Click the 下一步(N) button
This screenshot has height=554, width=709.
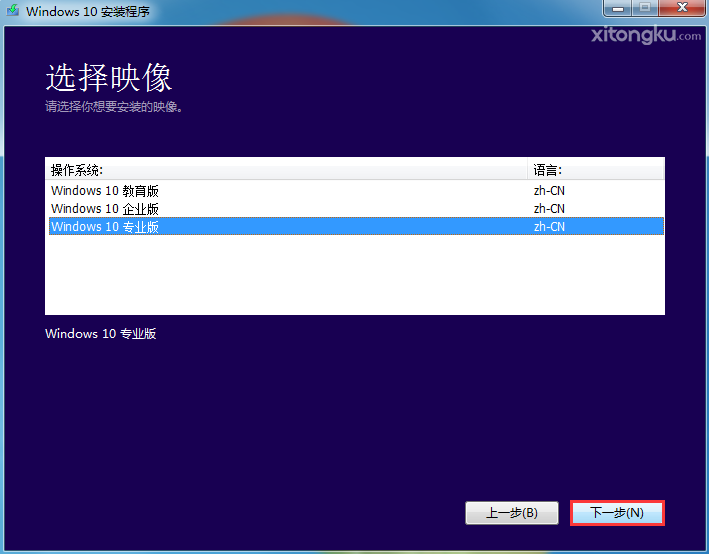[x=617, y=513]
